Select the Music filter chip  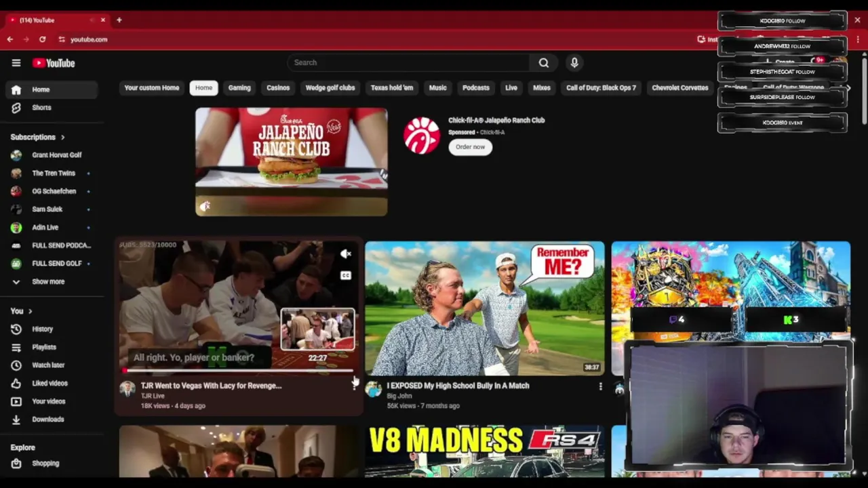coord(438,88)
